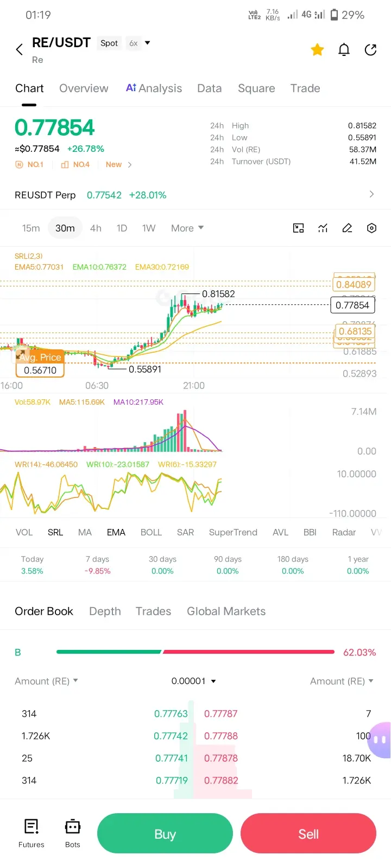Viewport: 391px width, 868px height.
Task: Open chart settings hexagon icon
Action: point(371,228)
